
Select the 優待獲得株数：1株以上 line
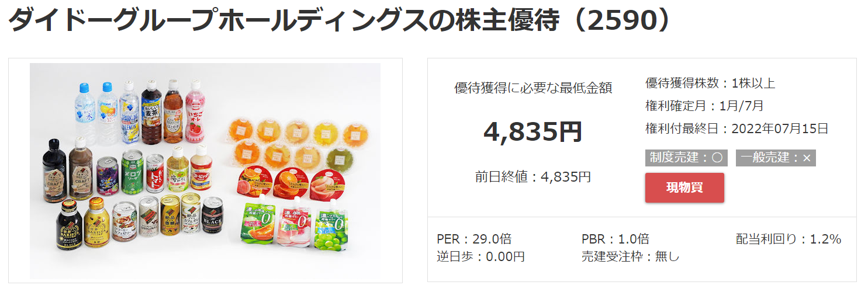(710, 83)
